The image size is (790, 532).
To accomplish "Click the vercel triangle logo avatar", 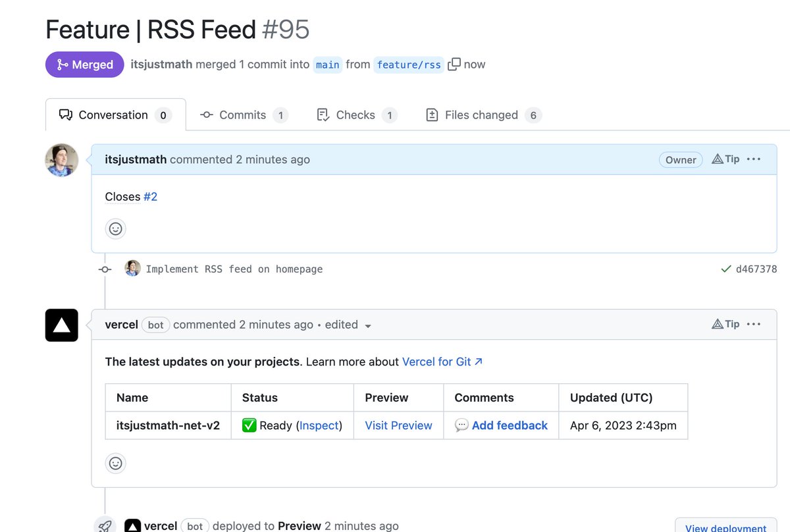I will pyautogui.click(x=62, y=325).
